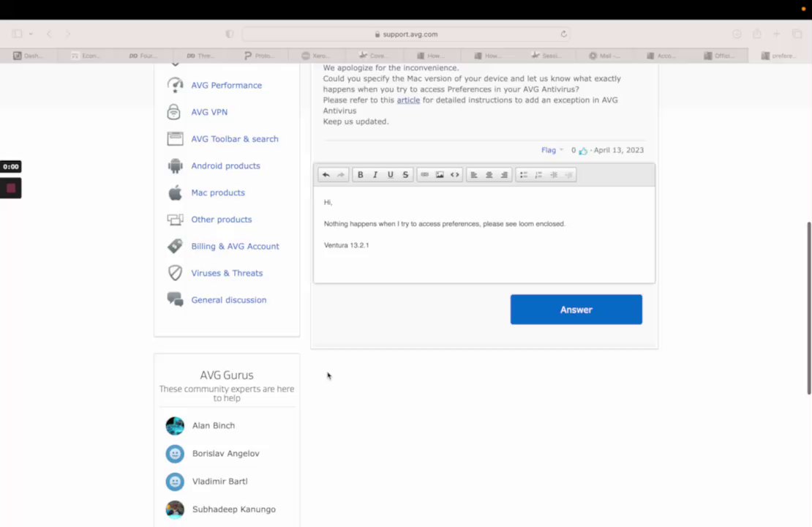Open the Other products category
Viewport: 812px width, 527px height.
(221, 219)
